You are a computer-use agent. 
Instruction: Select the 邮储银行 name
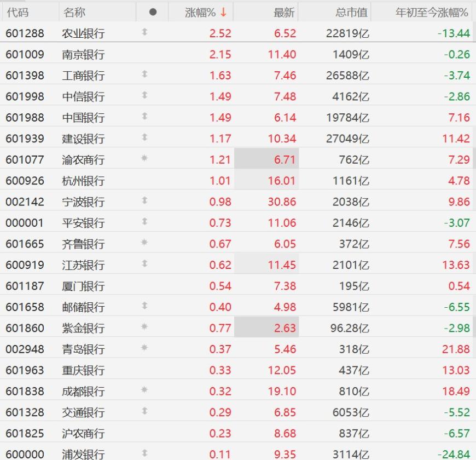[x=84, y=307]
